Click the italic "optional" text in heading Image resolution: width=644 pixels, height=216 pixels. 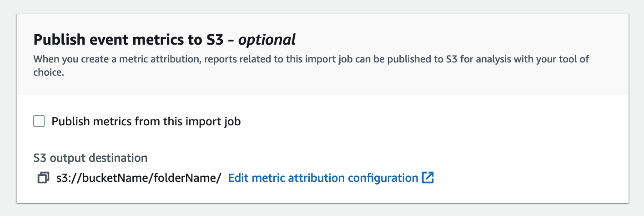coord(267,40)
